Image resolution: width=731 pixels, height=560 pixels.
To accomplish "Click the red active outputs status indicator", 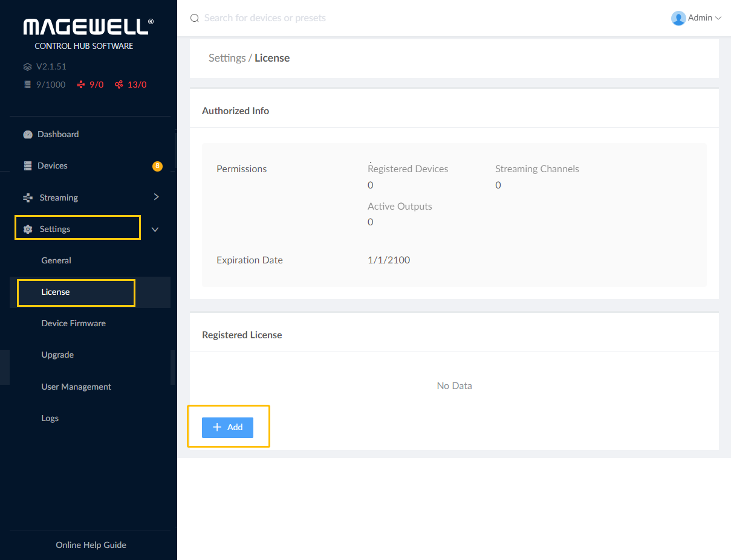I will (131, 85).
